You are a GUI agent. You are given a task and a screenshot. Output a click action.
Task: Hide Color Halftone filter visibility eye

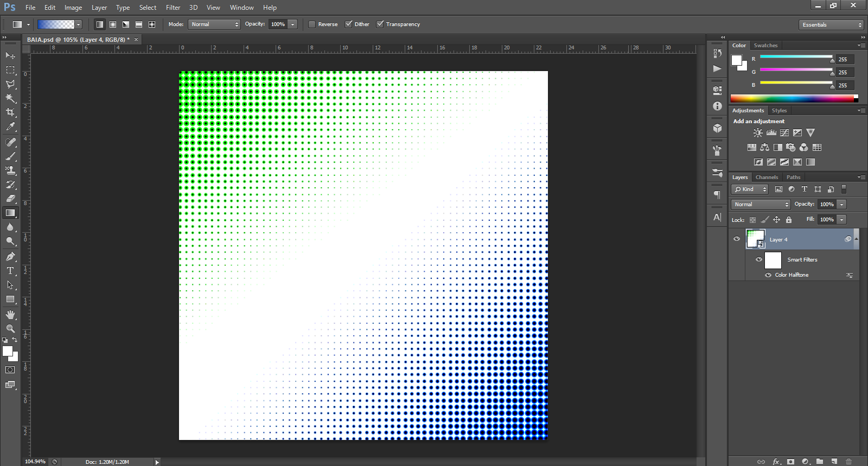point(768,275)
